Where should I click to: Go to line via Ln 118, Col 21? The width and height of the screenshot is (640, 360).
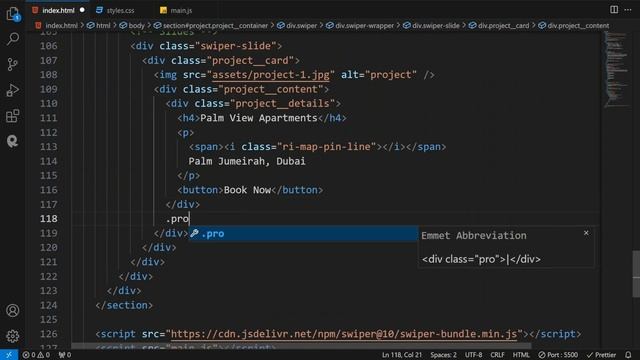[x=402, y=355]
